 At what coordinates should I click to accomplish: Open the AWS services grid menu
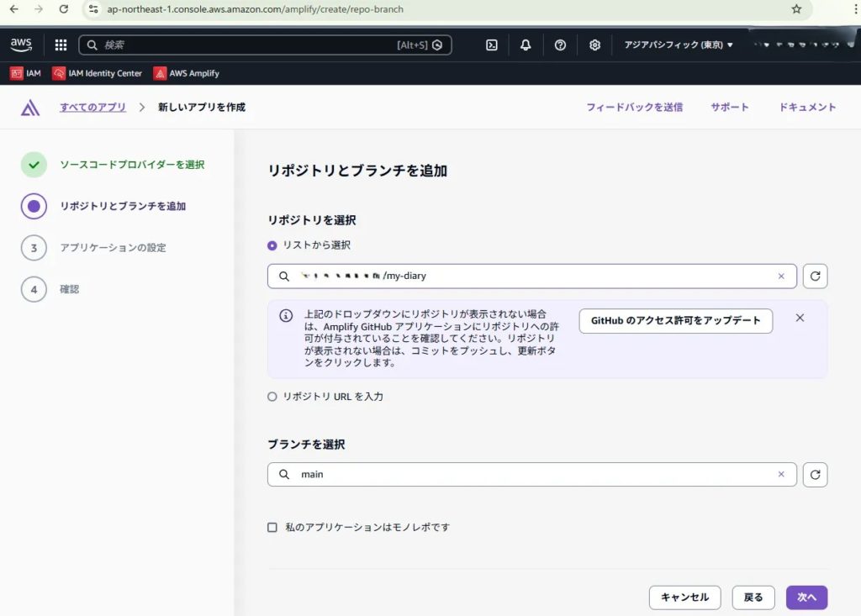coord(61,45)
